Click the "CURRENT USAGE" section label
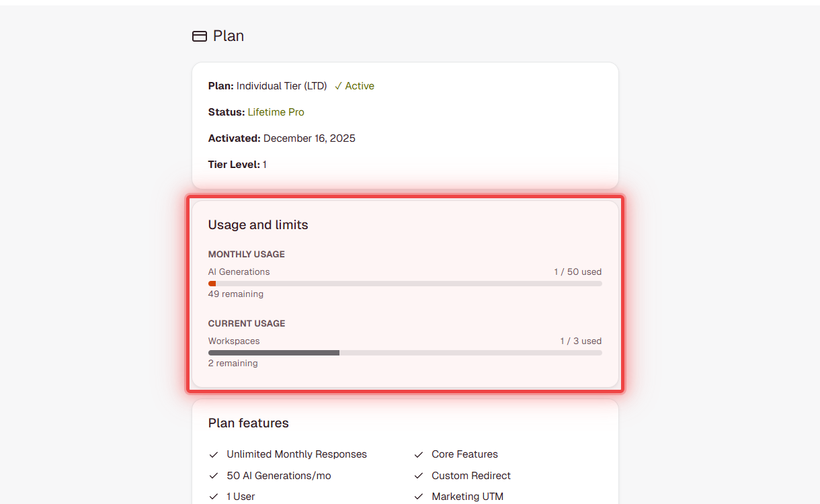 pyautogui.click(x=247, y=323)
